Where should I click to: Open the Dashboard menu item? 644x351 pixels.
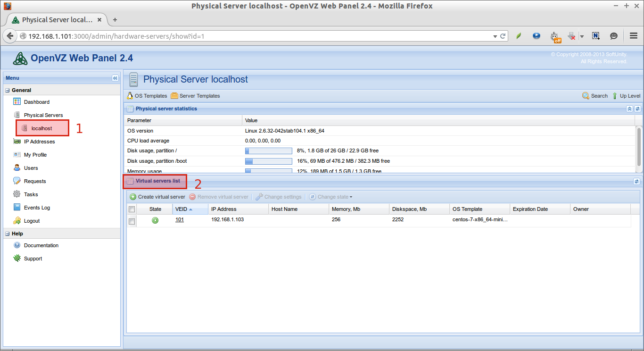pyautogui.click(x=36, y=102)
